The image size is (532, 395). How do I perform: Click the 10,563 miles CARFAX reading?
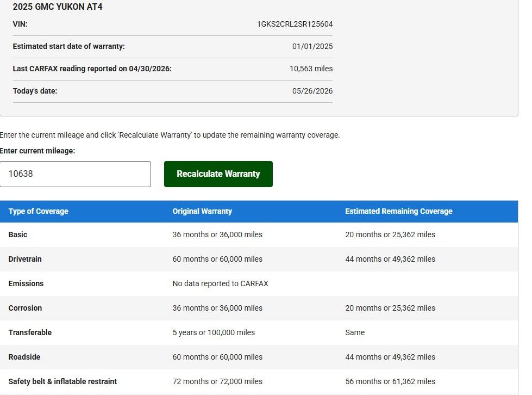click(x=311, y=69)
